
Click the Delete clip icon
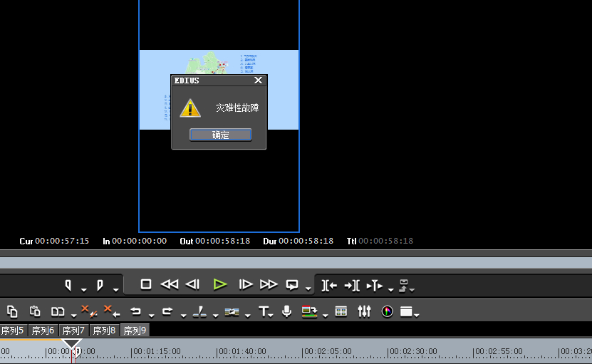click(89, 311)
